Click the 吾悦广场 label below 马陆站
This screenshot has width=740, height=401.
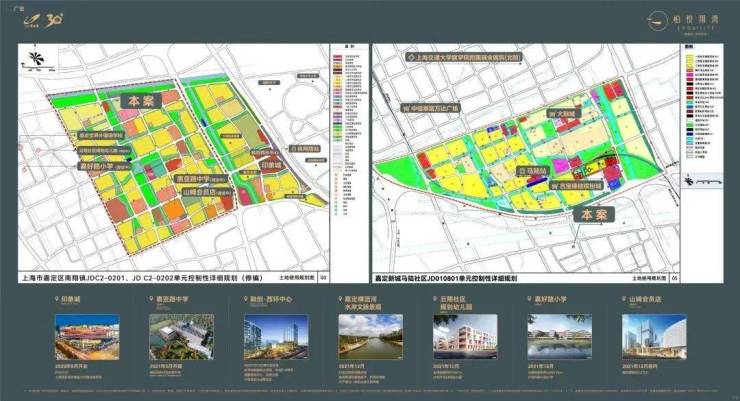click(576, 186)
